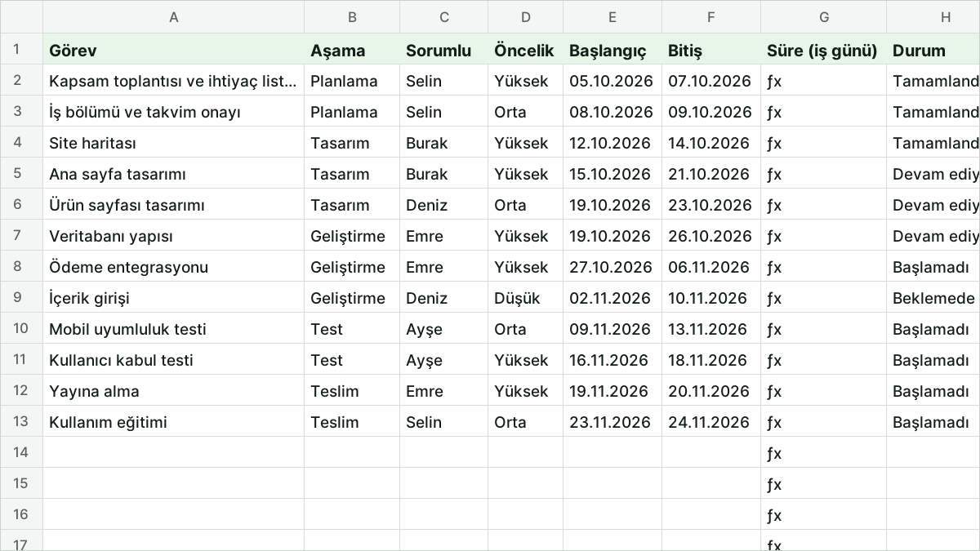The width and height of the screenshot is (980, 551).
Task: Click the fx icon in row 4
Action: [774, 143]
